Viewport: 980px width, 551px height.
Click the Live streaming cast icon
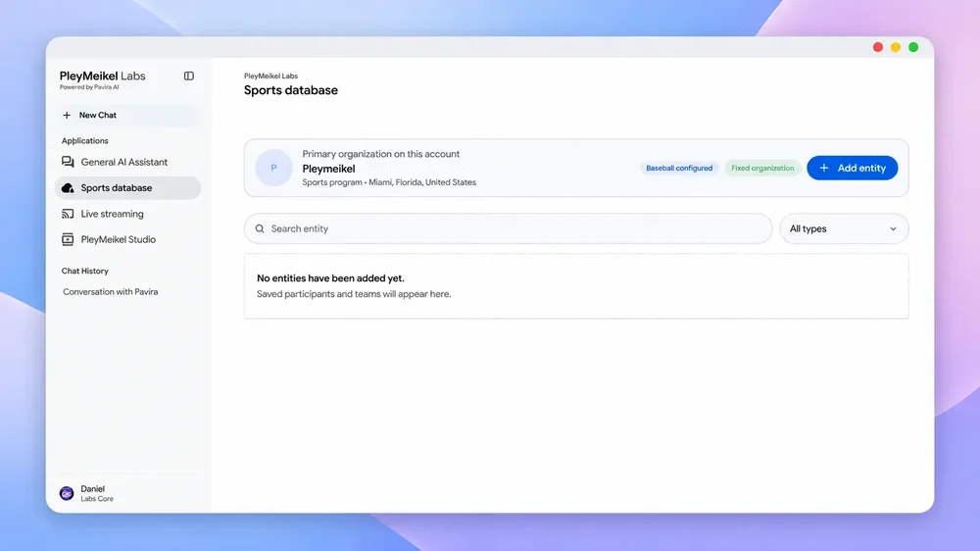pos(68,214)
